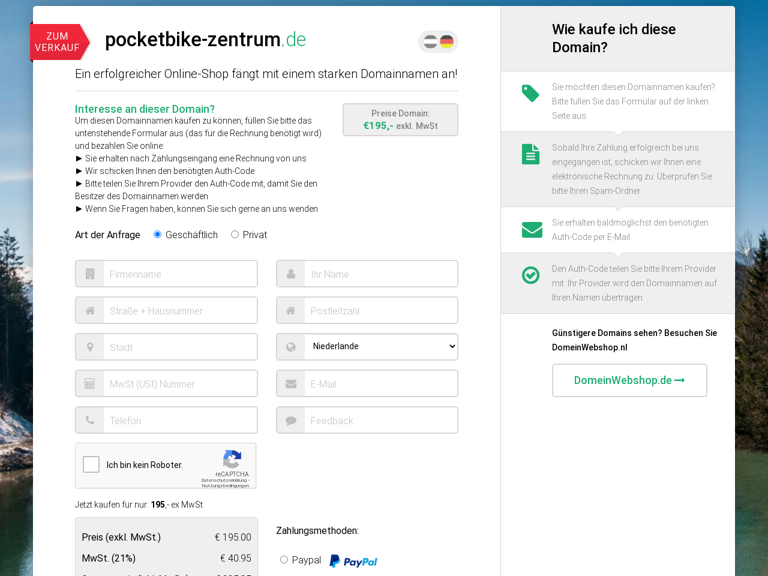Viewport: 768px width, 576px height.
Task: Switch language with the Dutch flag icon
Action: [x=431, y=42]
